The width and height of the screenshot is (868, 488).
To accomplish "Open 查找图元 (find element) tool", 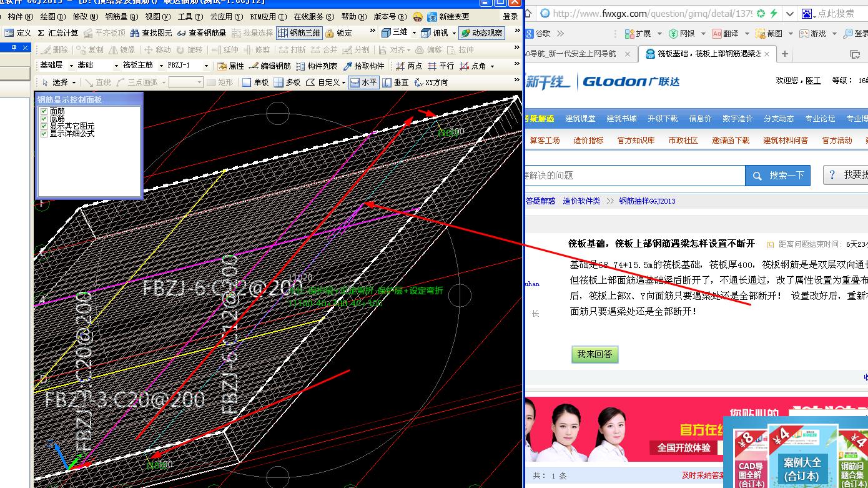I will (x=150, y=32).
